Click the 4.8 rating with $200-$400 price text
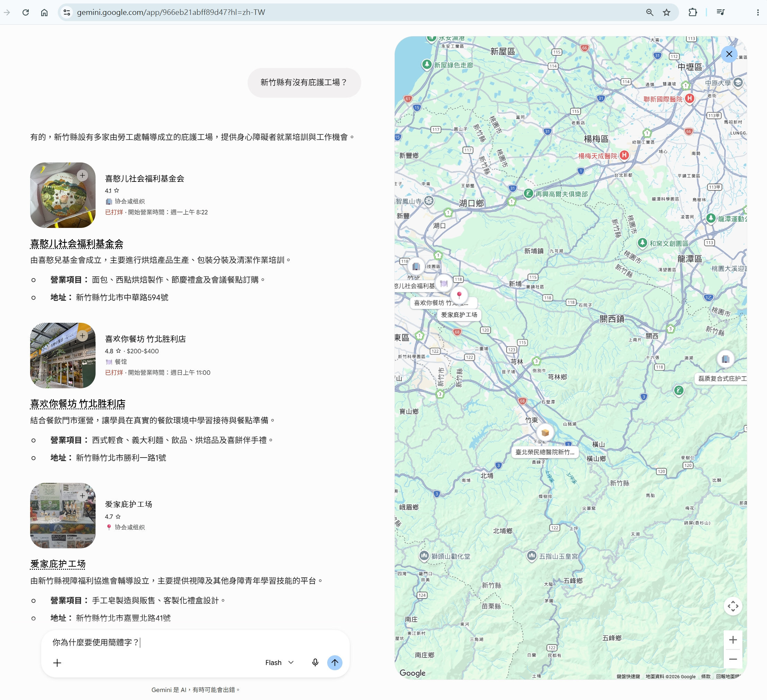The image size is (767, 700). [132, 351]
